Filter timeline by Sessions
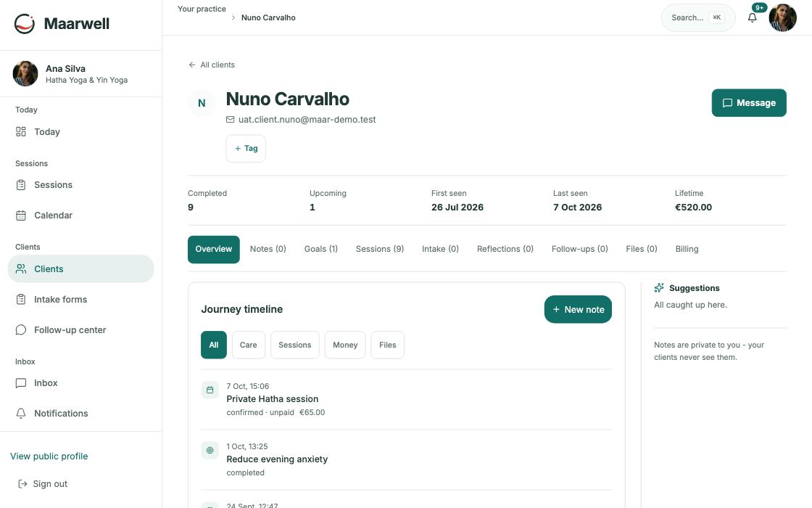The image size is (812, 508). (x=294, y=345)
